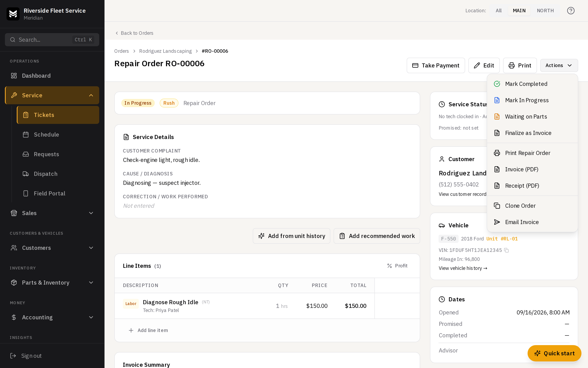Select Print Repair Order menu entry

[x=532, y=153]
